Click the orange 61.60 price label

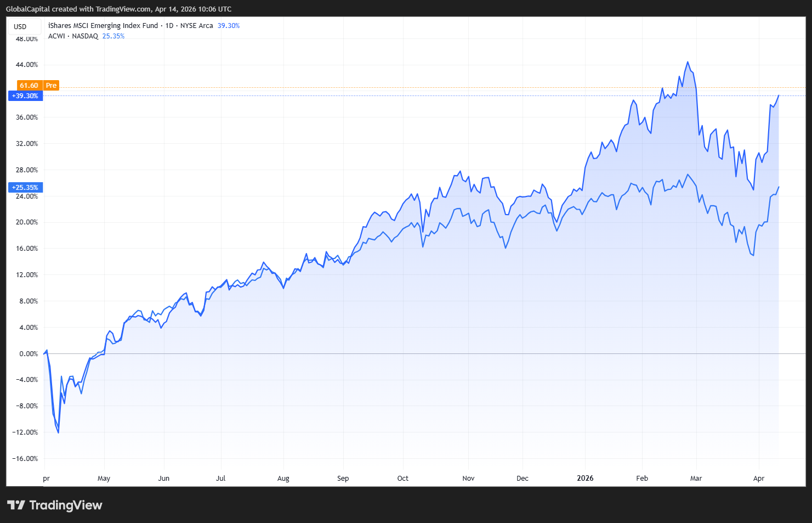coord(29,86)
